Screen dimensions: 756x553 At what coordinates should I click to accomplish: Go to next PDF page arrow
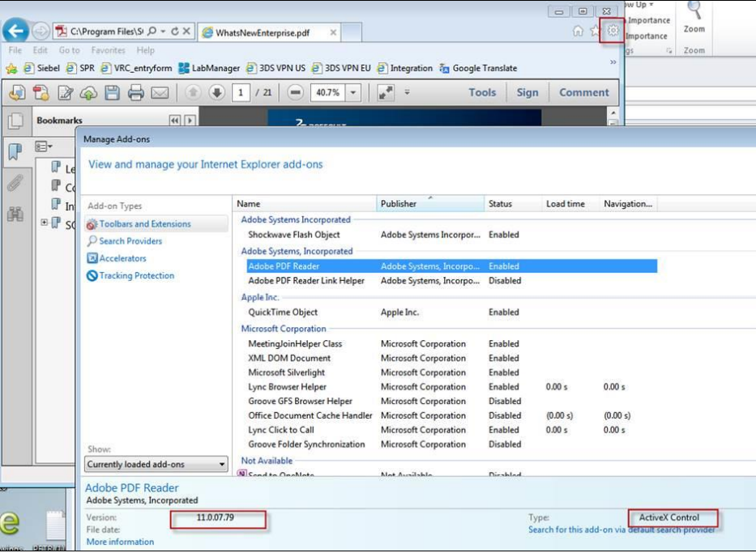tap(217, 92)
